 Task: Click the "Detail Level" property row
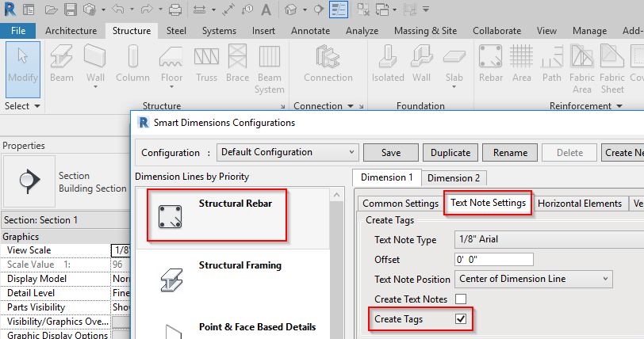[x=66, y=293]
